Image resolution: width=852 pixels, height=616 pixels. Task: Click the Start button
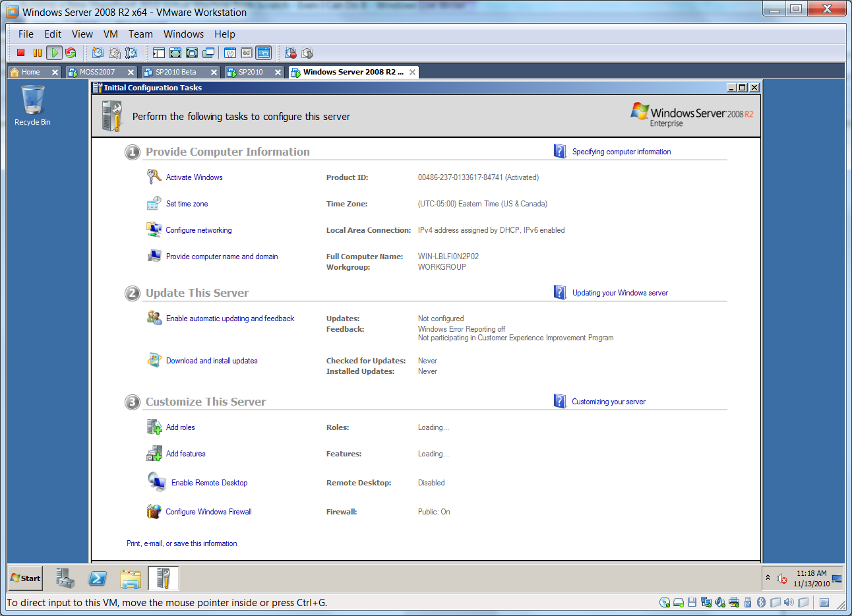click(x=26, y=578)
